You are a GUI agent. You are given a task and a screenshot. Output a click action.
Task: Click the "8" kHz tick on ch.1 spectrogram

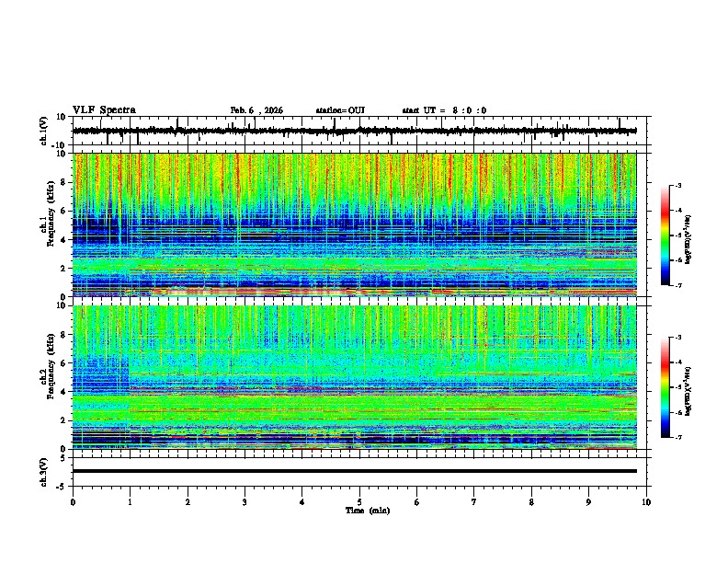click(x=63, y=182)
